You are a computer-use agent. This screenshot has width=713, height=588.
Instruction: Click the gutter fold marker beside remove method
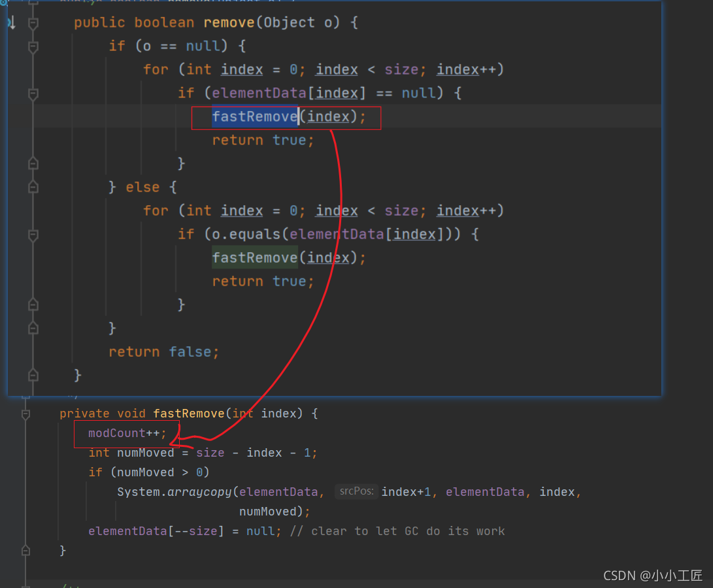pos(33,22)
